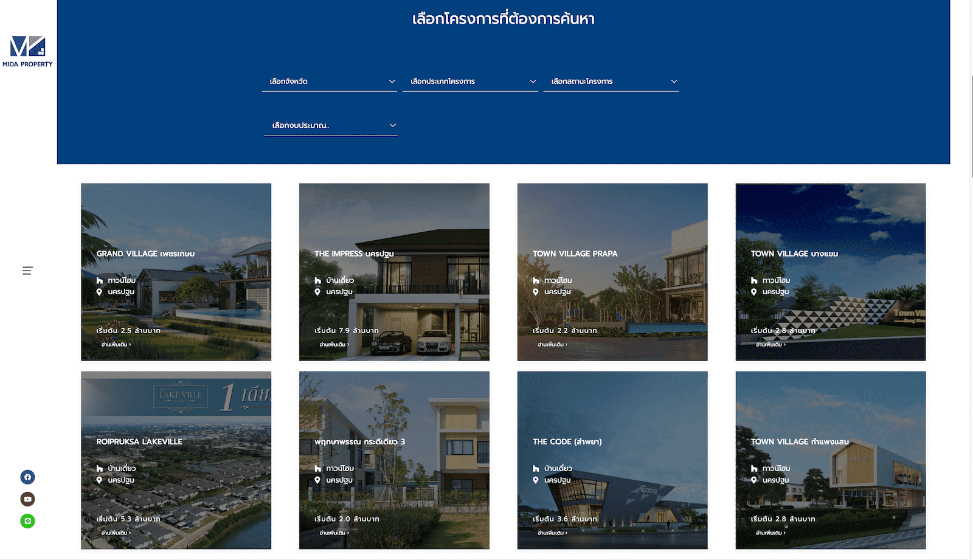The width and height of the screenshot is (973, 560).
Task: Open the Facebook social link
Action: point(27,477)
